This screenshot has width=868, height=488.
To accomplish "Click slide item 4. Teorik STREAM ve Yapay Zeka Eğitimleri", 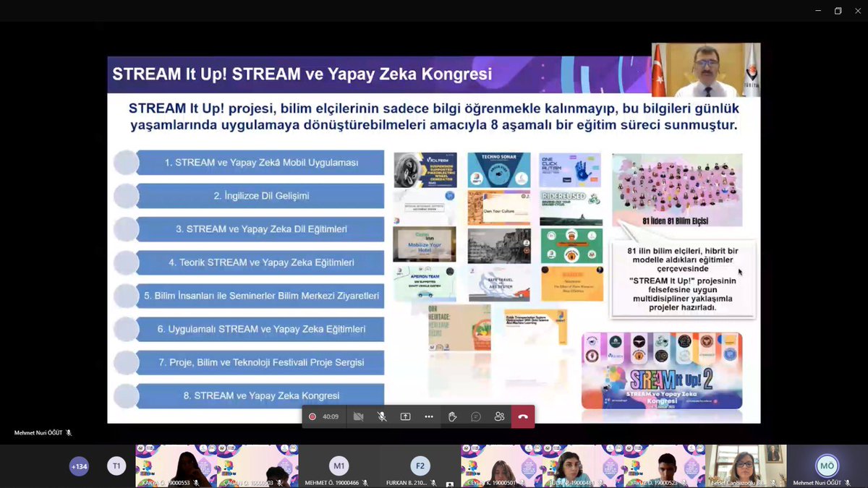I will pos(261,262).
